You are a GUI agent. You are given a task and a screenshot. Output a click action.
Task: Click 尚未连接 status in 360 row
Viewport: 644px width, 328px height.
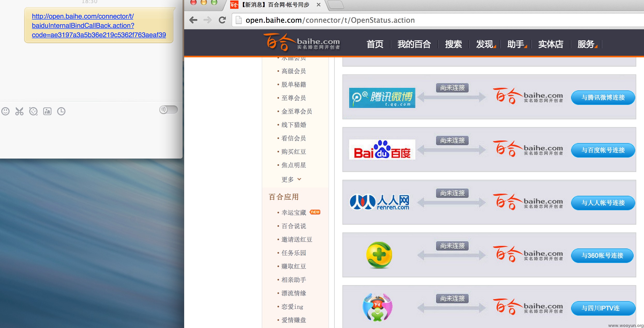point(452,246)
